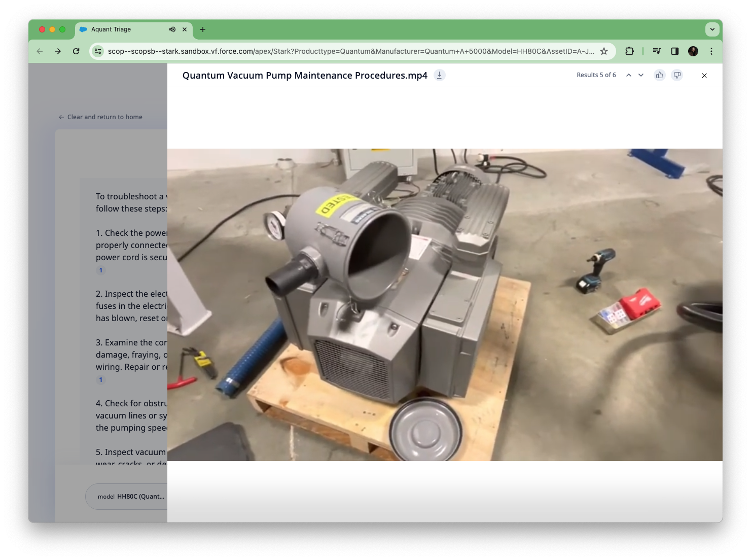
Task: Click the thumbs down feedback icon
Action: click(677, 75)
